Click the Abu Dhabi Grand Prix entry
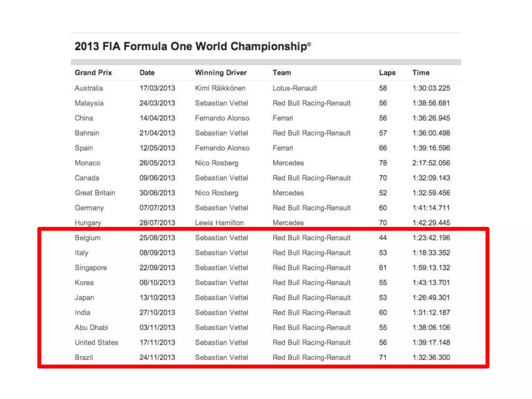This screenshot has width=532, height=399. tap(91, 327)
